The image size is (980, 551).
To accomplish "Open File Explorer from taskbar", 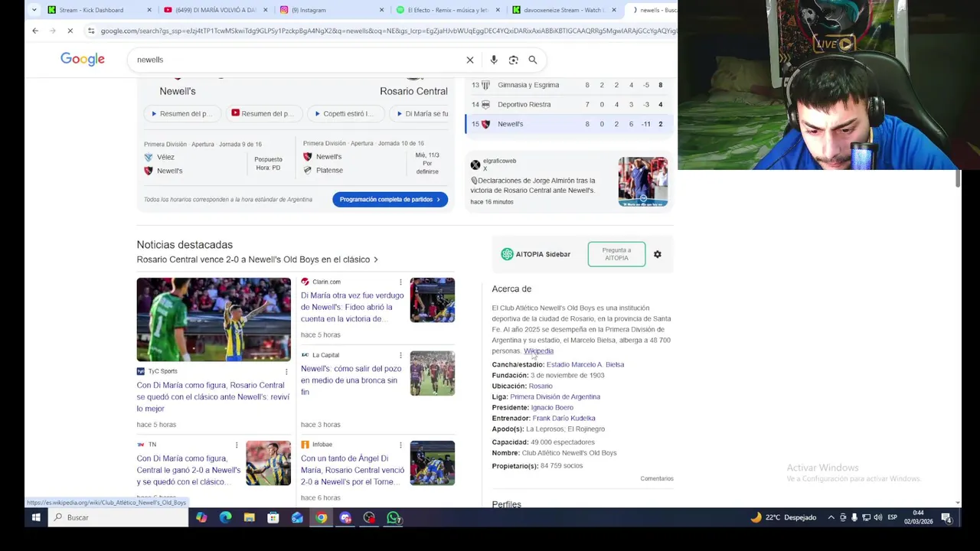I will pyautogui.click(x=249, y=517).
